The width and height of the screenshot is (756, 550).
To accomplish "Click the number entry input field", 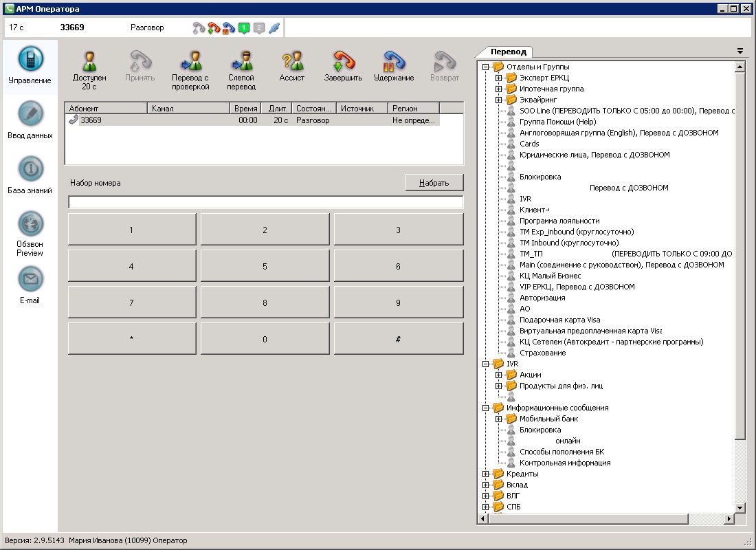I will (265, 202).
